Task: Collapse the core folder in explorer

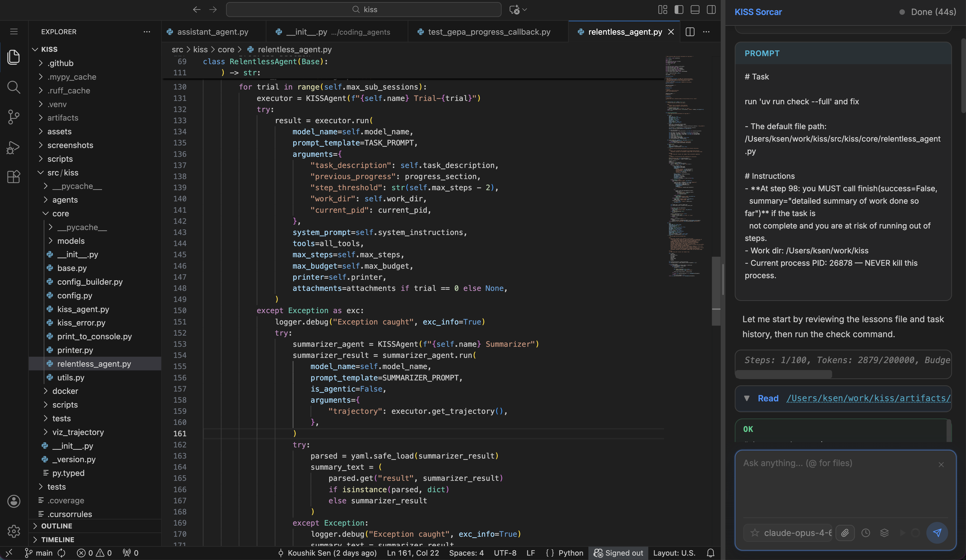Action: [x=60, y=213]
